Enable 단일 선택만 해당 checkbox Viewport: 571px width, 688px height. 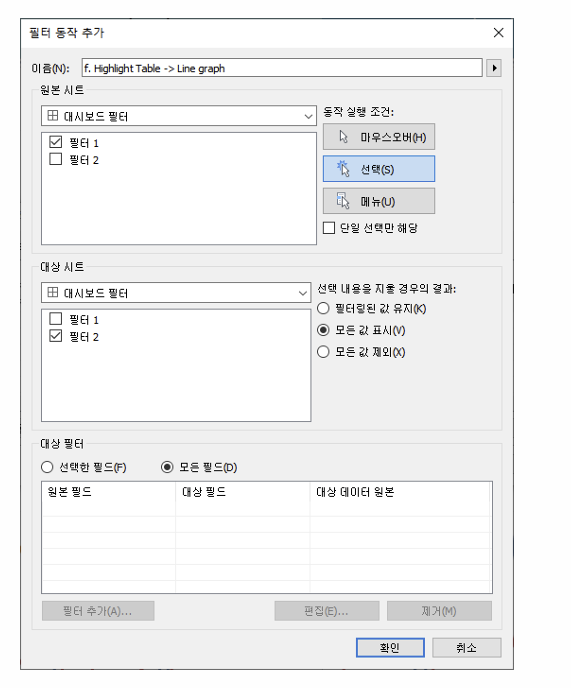(x=329, y=228)
